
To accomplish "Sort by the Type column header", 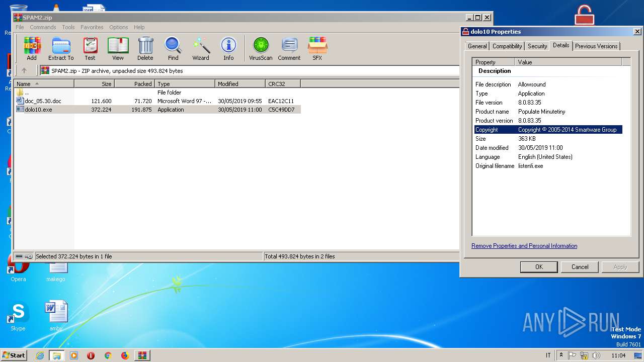I will [x=185, y=83].
